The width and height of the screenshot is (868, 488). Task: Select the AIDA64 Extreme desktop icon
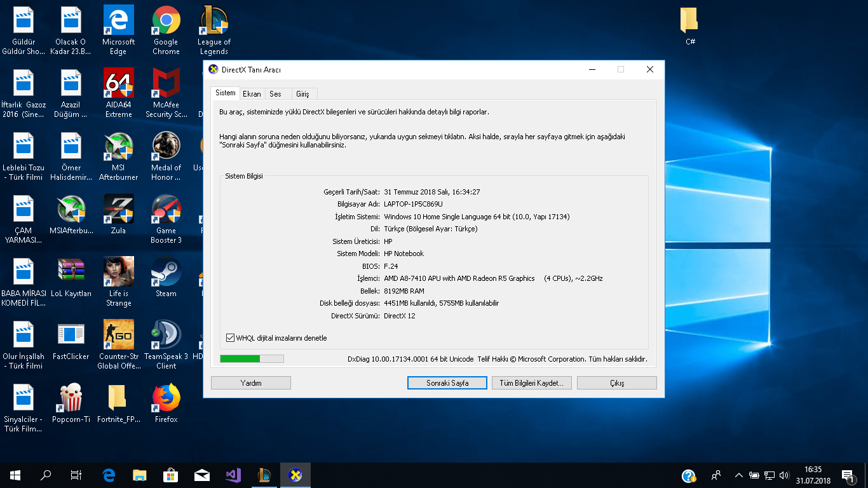(x=118, y=93)
